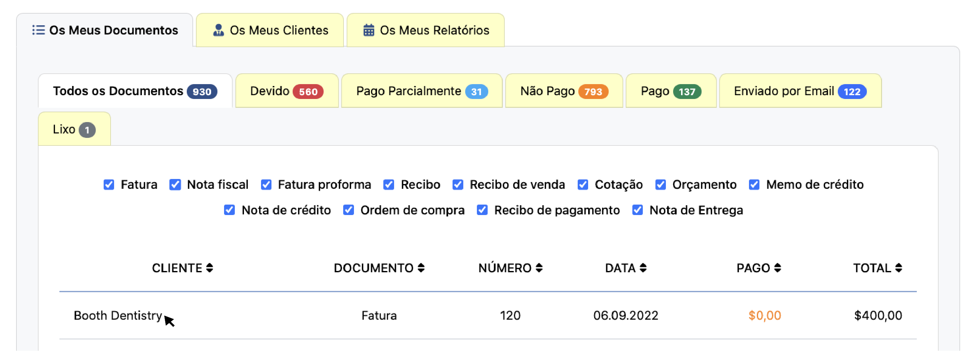The width and height of the screenshot is (980, 351).
Task: Click the date 06.09.2022
Action: 626,316
